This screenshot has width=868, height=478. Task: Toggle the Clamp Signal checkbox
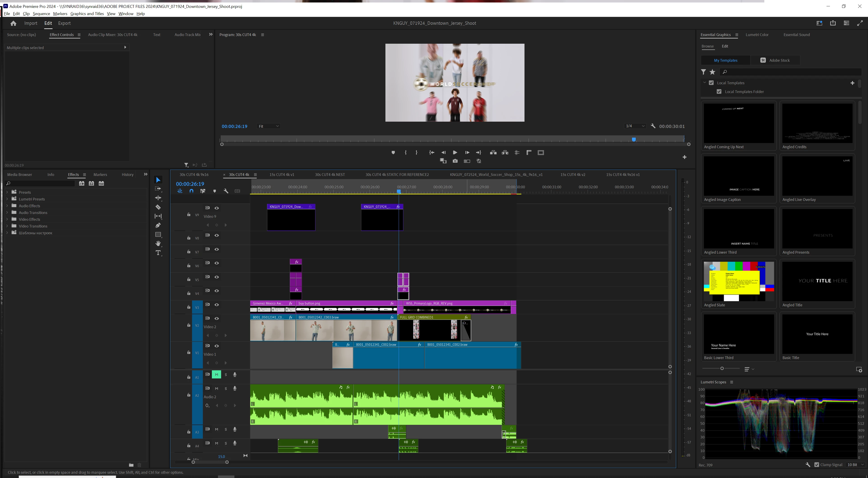pyautogui.click(x=816, y=464)
